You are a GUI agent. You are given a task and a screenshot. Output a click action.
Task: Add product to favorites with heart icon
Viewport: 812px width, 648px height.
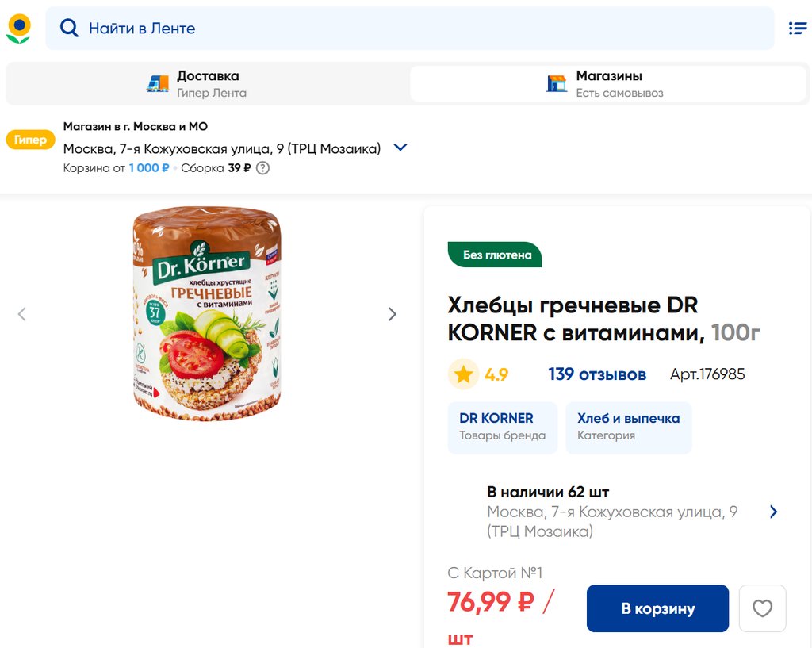(762, 608)
